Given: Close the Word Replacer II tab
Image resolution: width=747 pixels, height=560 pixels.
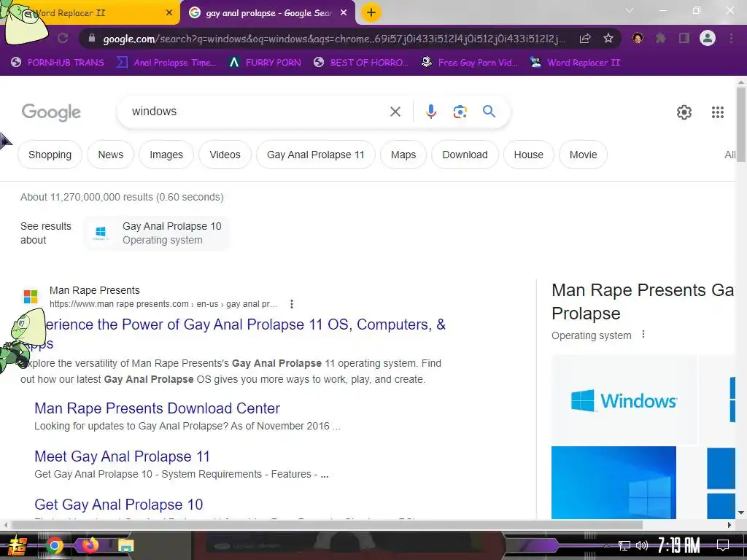Looking at the screenshot, I should pos(169,13).
